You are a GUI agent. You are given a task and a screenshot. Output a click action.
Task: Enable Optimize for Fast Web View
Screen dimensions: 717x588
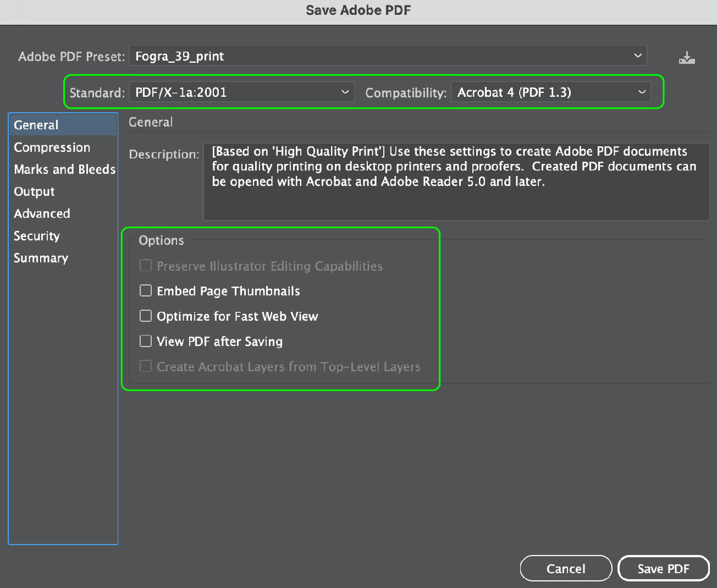pos(146,316)
